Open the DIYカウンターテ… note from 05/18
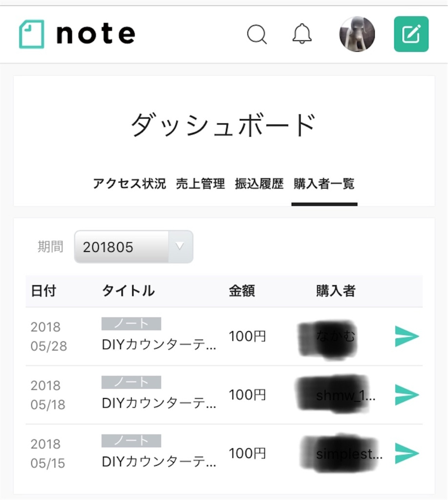The width and height of the screenshot is (448, 500). tap(159, 403)
